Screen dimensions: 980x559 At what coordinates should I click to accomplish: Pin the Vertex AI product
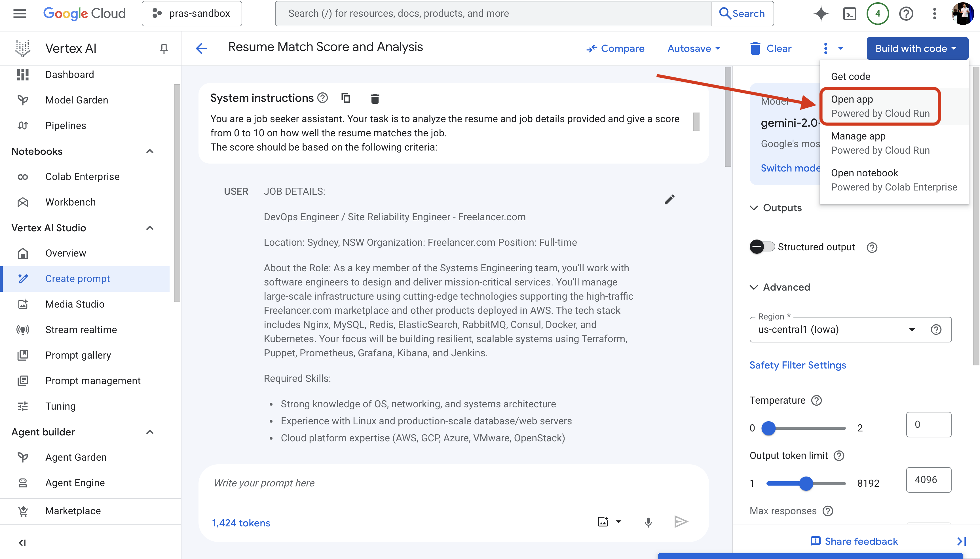[164, 48]
